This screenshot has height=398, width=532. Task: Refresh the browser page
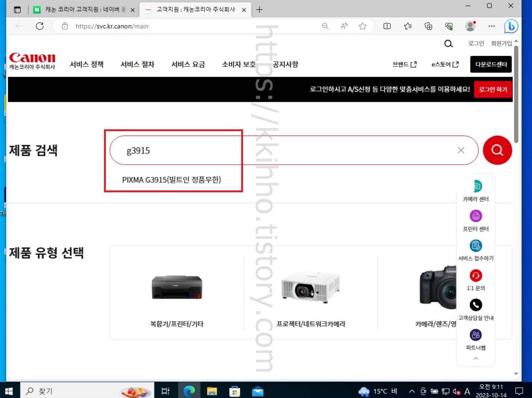pyautogui.click(x=40, y=26)
